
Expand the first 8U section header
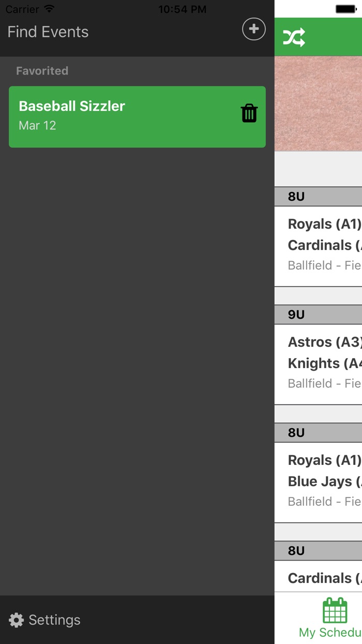tap(318, 197)
